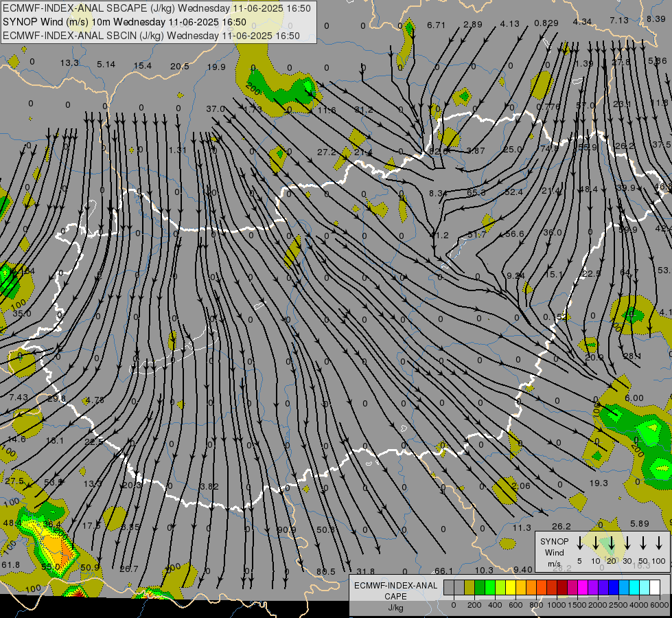Image resolution: width=672 pixels, height=618 pixels.
Task: Click the map value 6.00
Action: (634, 398)
